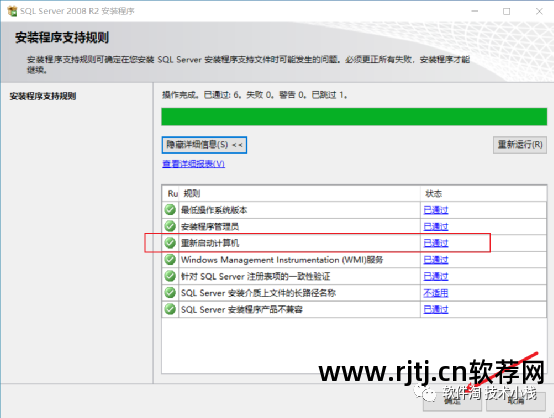Click the green progress bar

pyautogui.click(x=354, y=117)
